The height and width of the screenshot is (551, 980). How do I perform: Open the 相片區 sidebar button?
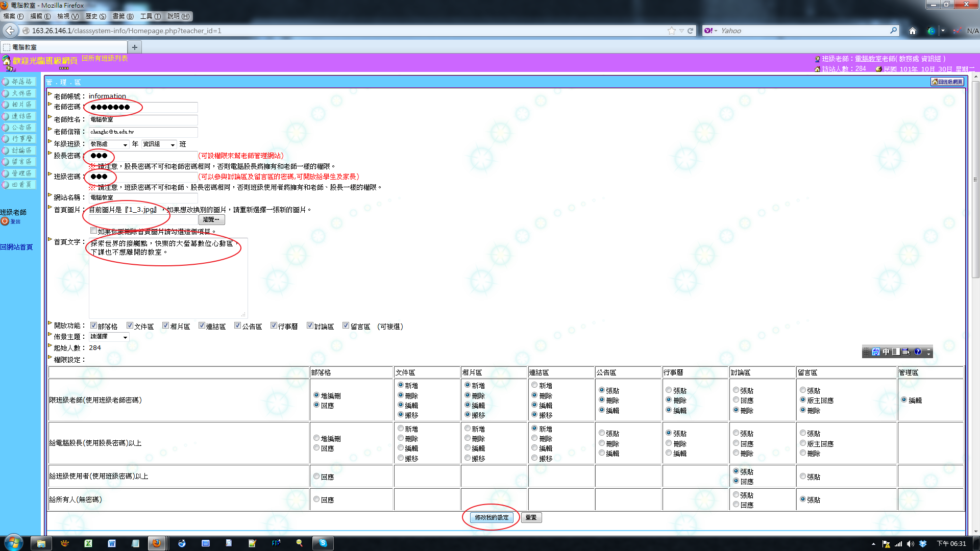18,105
